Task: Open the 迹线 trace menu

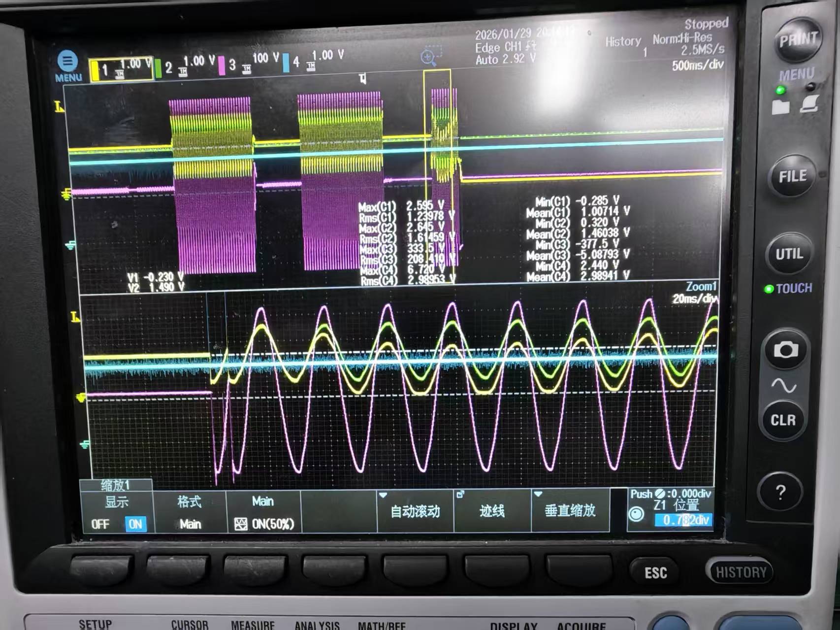Action: pyautogui.click(x=492, y=511)
